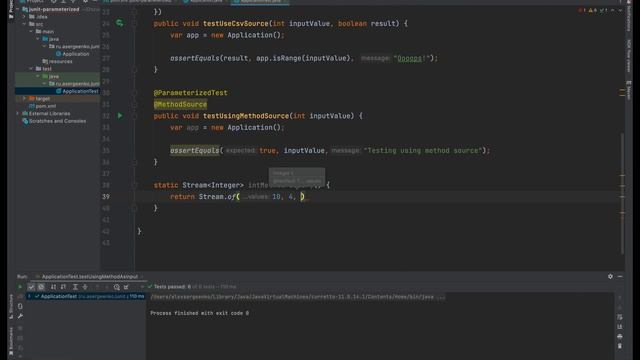Viewport: 640px width, 360px height.
Task: Click the wrench icon in Run sidebar
Action: (20, 316)
